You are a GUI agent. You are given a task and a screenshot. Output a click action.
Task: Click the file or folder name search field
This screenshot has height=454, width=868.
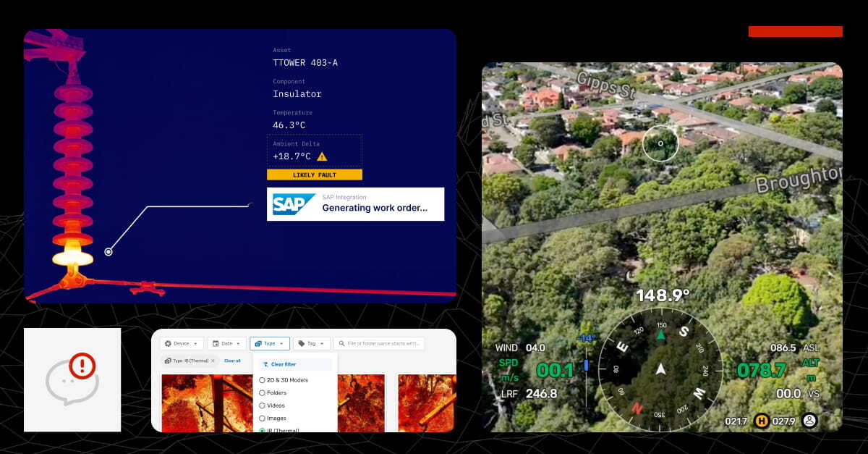point(379,344)
